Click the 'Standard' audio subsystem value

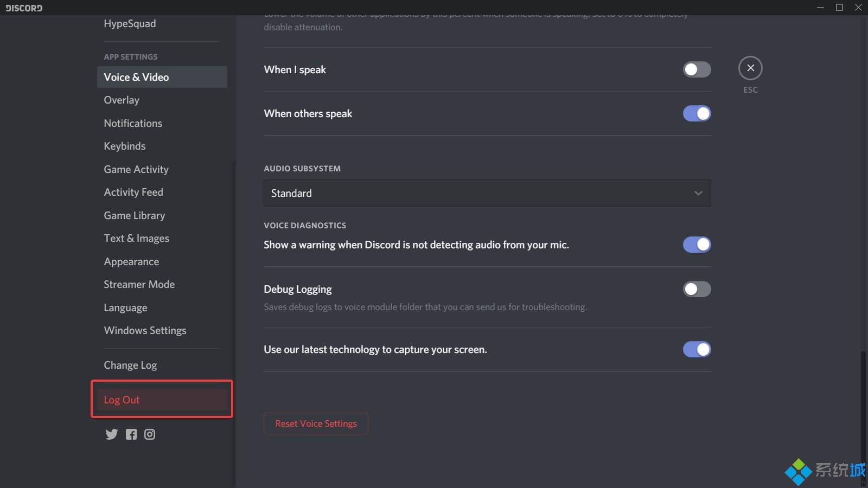pyautogui.click(x=291, y=193)
